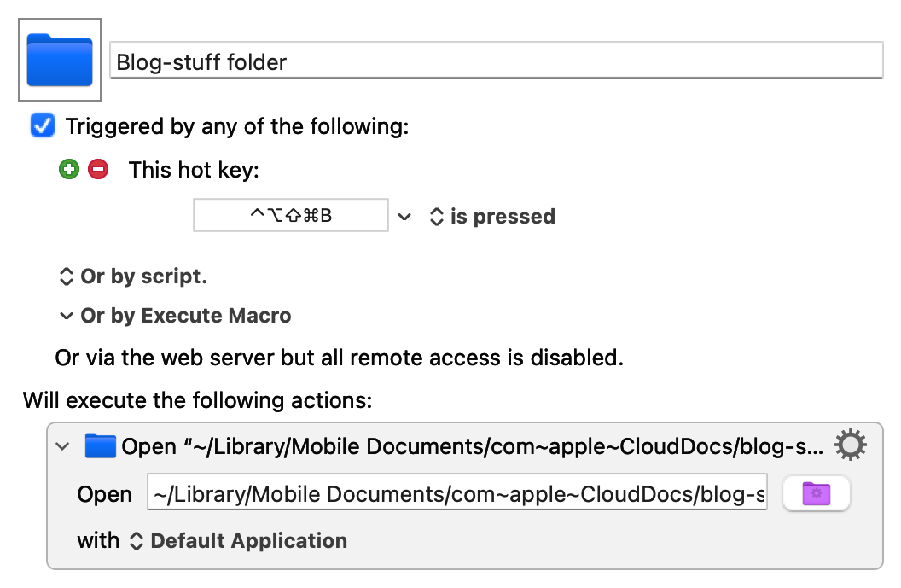Click inside the folder path text field
This screenshot has height=588, width=901.
(456, 493)
